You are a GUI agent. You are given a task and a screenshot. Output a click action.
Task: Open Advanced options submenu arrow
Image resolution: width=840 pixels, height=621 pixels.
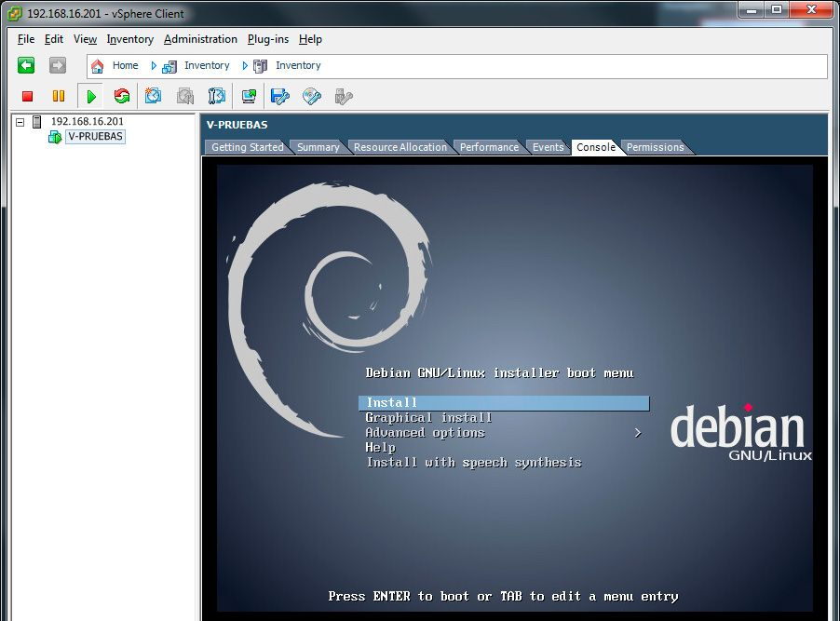pos(638,432)
